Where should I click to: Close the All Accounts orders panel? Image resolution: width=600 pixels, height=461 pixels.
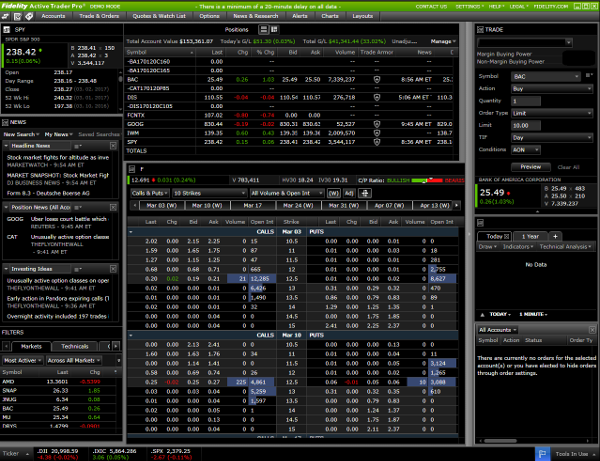[x=592, y=330]
